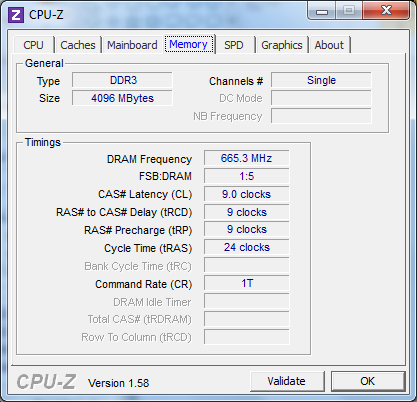This screenshot has width=417, height=402.
Task: Click the Validate button
Action: click(287, 381)
